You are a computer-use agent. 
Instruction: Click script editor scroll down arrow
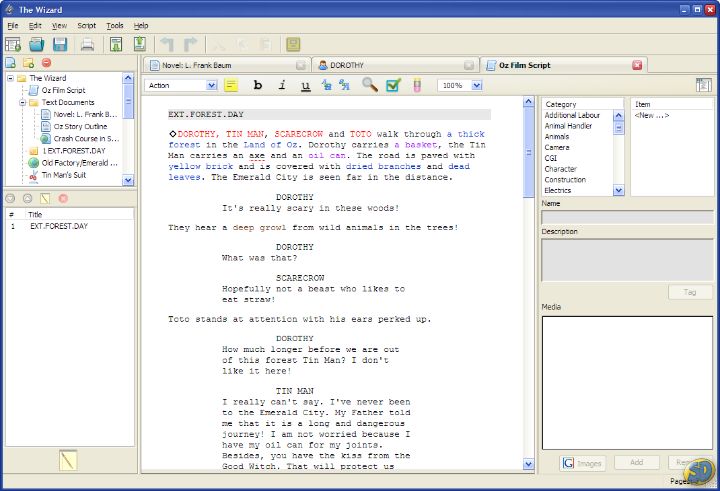click(529, 464)
